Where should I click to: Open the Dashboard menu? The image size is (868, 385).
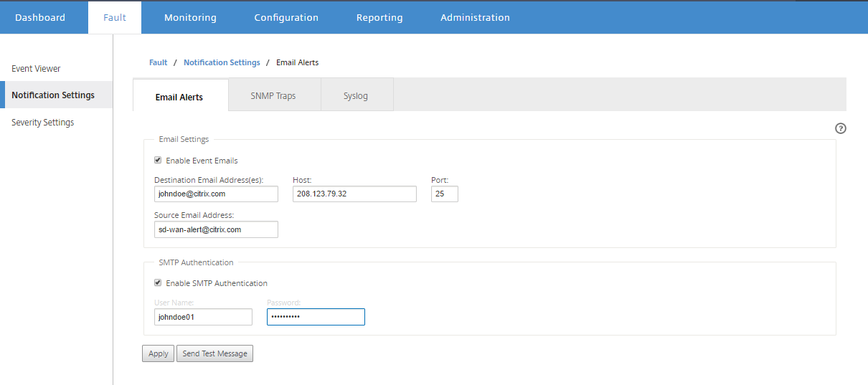[x=40, y=17]
